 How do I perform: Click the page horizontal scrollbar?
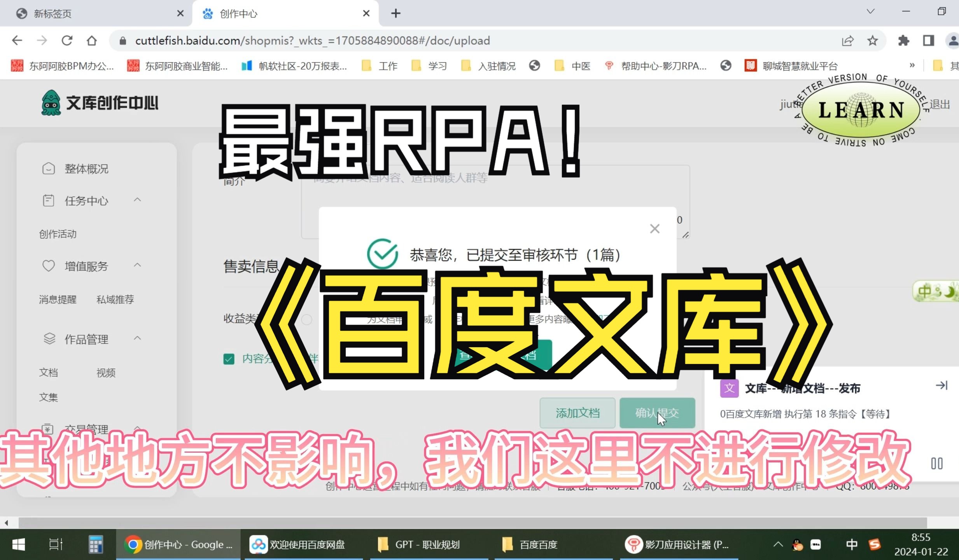(473, 523)
